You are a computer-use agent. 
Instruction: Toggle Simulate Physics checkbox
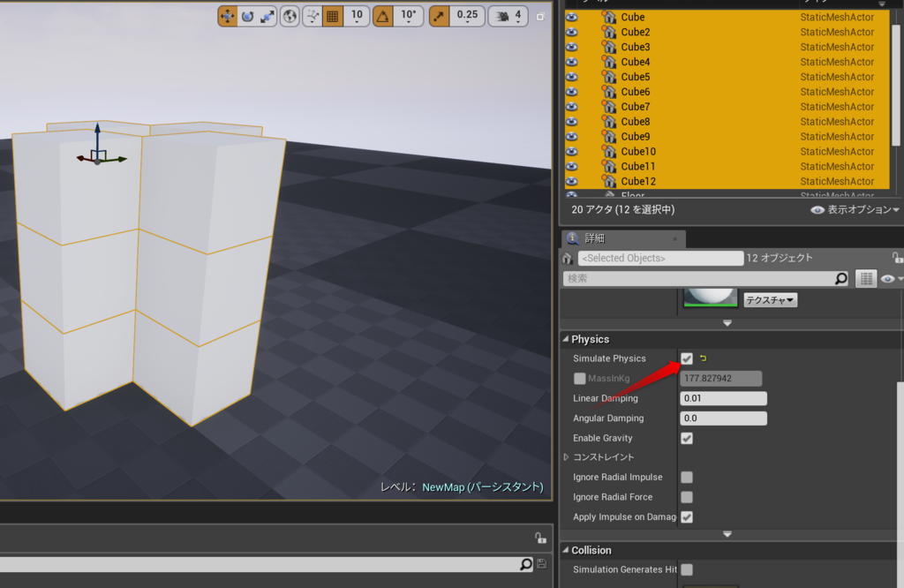687,358
